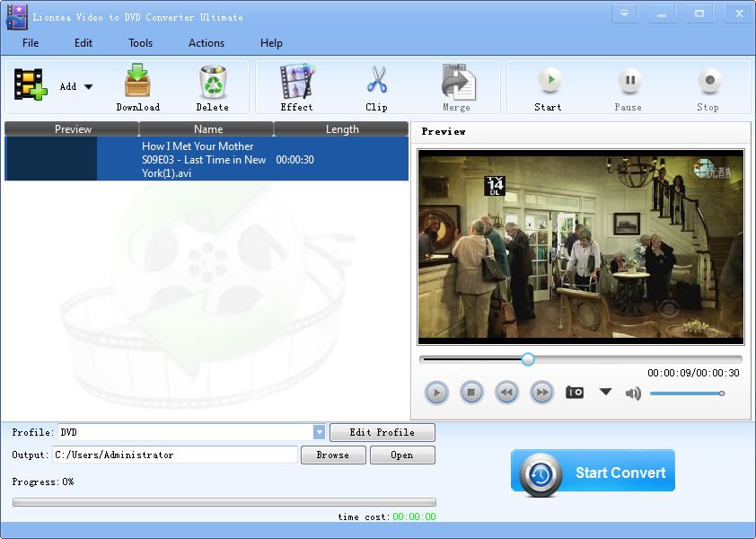Select the Clip scissors tool

(x=376, y=87)
